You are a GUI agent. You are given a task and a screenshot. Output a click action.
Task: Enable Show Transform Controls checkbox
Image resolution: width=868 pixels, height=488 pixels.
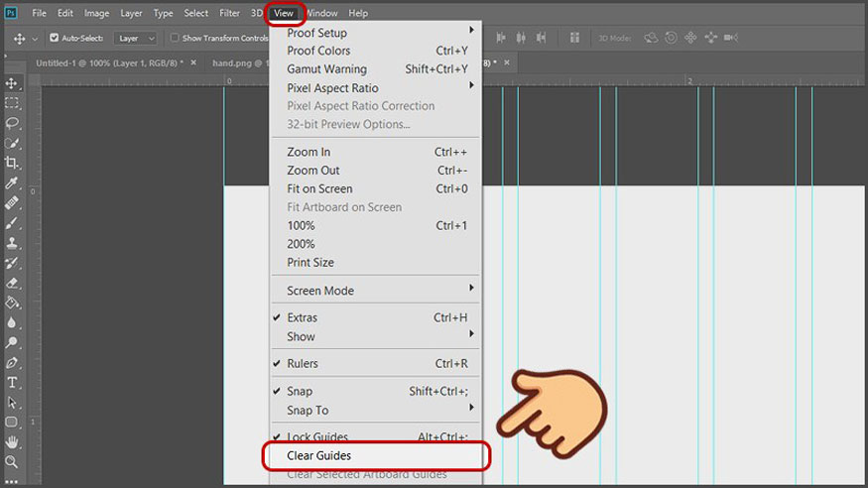pyautogui.click(x=175, y=38)
